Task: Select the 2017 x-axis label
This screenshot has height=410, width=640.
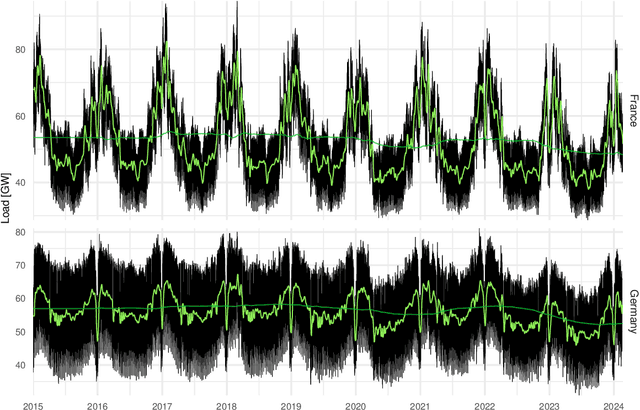Action: (162, 406)
